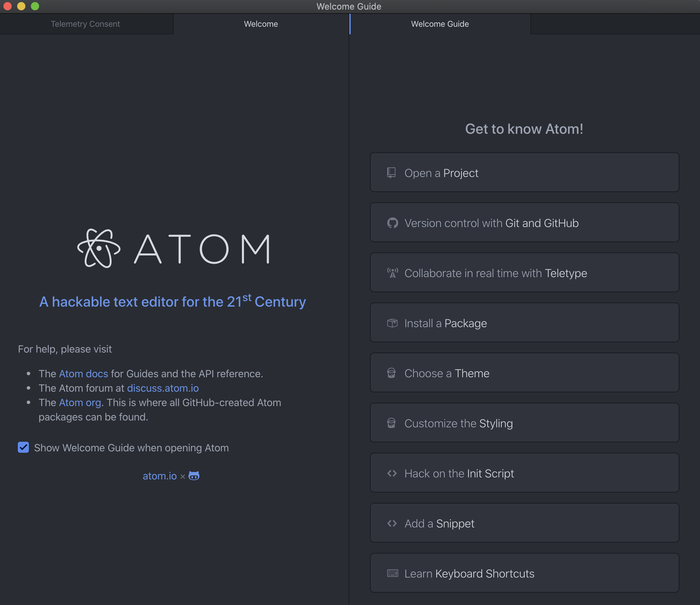Viewport: 700px width, 605px height.
Task: Click the code brackets icon beside Add a Snippet
Action: (x=392, y=523)
